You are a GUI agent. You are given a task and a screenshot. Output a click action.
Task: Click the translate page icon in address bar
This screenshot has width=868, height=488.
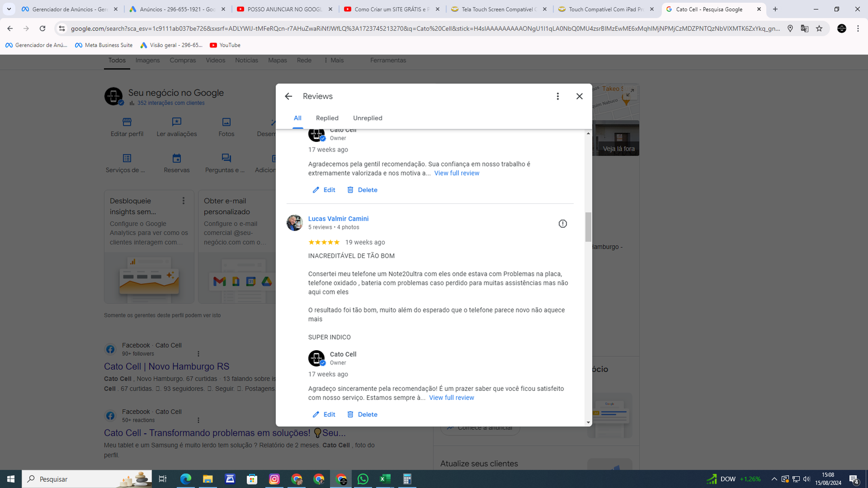[805, 28]
